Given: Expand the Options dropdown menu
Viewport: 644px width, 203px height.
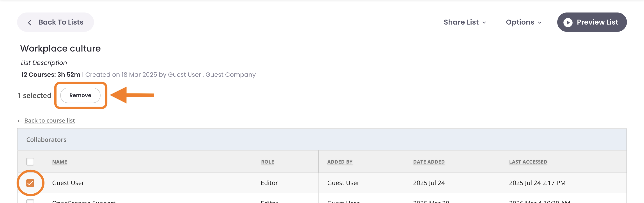Looking at the screenshot, I should pos(524,22).
